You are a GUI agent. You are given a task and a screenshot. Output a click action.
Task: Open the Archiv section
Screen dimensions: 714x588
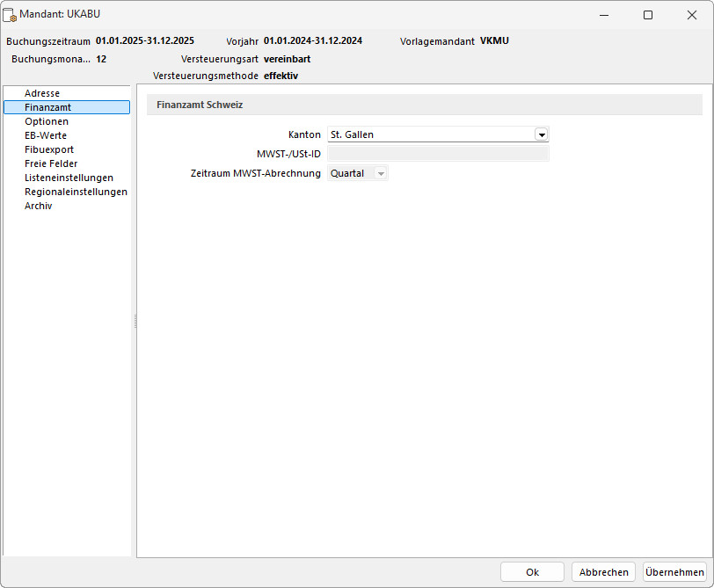(x=39, y=207)
